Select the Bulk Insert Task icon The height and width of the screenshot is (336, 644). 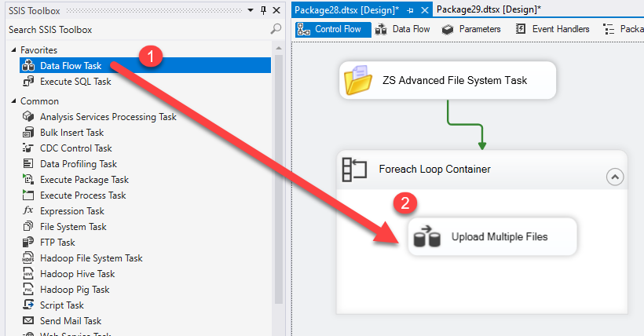click(28, 132)
